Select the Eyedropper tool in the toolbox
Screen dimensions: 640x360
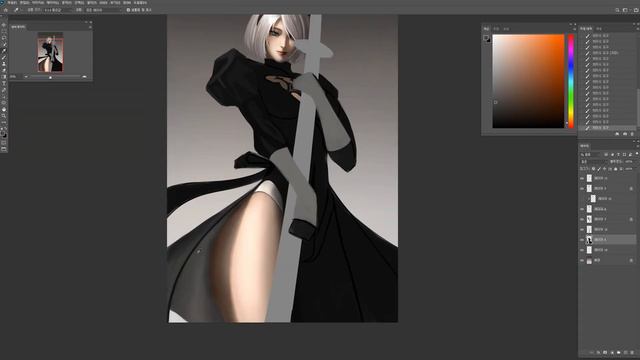pos(4,51)
